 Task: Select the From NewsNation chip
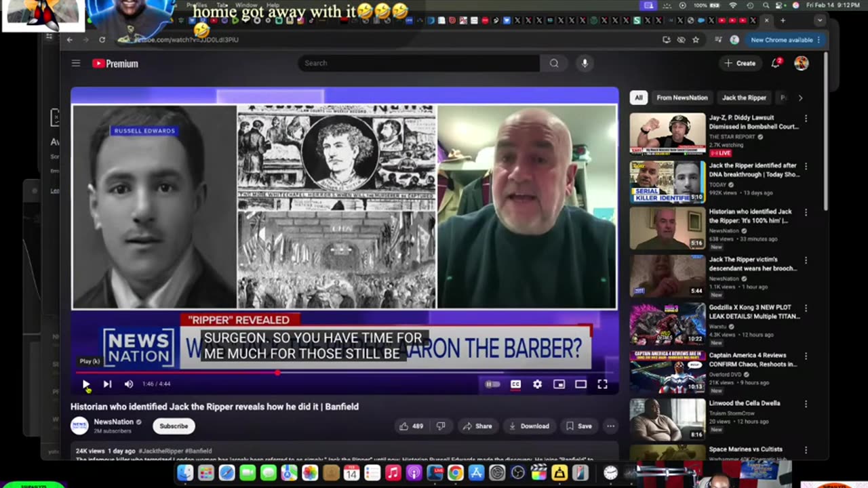coord(682,98)
